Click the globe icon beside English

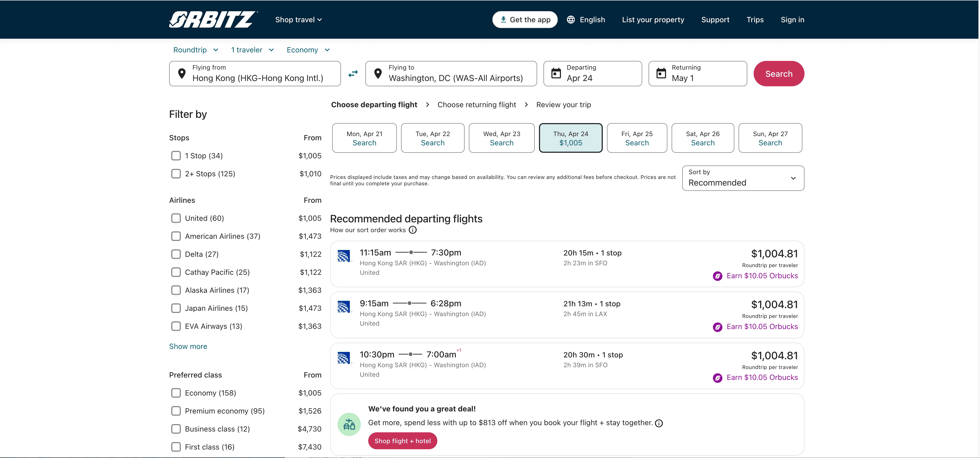pos(571,19)
